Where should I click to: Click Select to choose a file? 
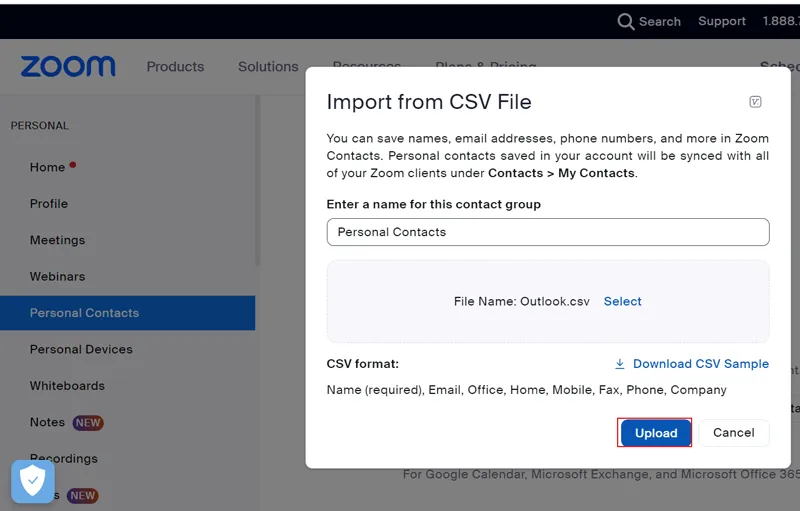[622, 301]
